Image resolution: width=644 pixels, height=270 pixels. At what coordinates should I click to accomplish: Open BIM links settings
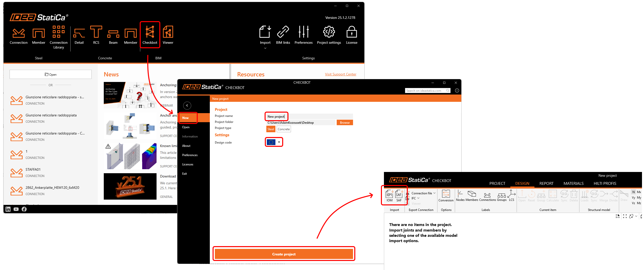[x=283, y=35]
